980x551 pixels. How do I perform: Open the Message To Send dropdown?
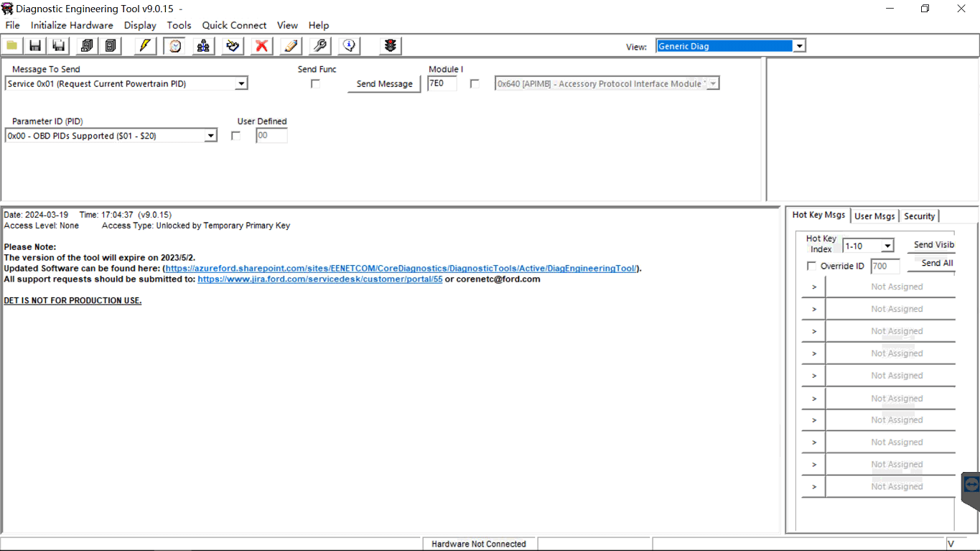[241, 84]
